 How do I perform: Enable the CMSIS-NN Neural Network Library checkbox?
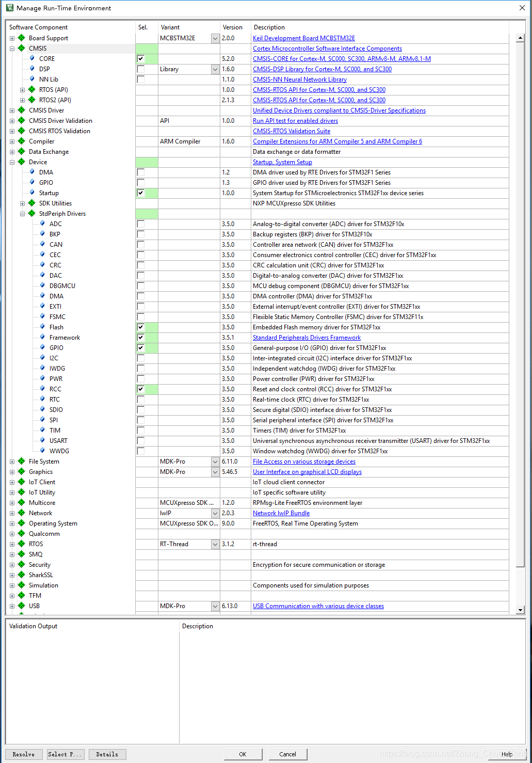click(140, 79)
